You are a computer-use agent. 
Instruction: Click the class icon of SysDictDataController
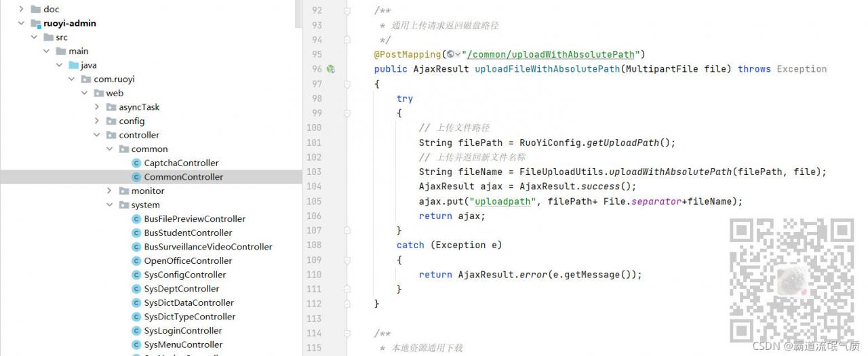[x=136, y=303]
